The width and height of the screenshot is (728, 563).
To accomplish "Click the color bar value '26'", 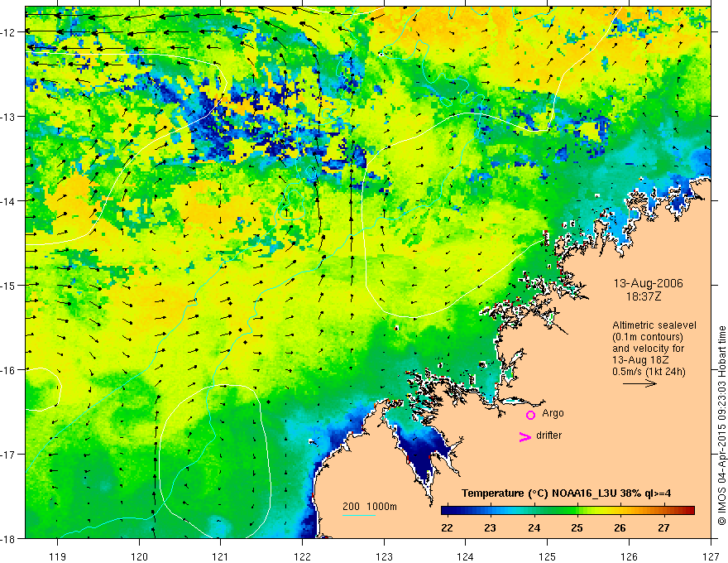I will click(x=620, y=527).
